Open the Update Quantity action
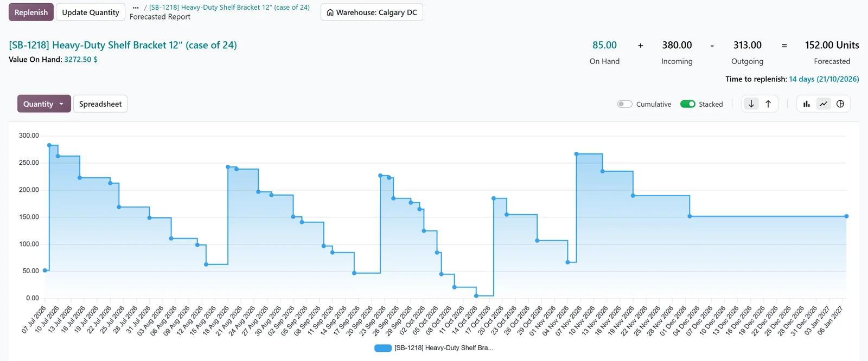This screenshot has width=868, height=361. 91,12
